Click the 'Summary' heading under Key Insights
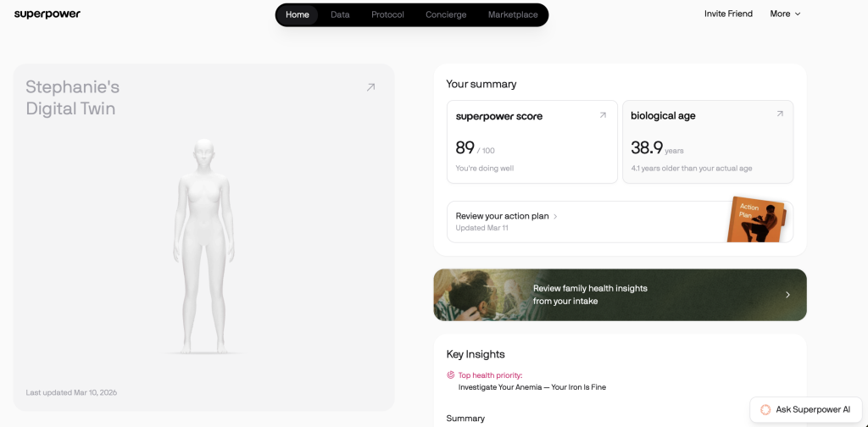 point(465,419)
